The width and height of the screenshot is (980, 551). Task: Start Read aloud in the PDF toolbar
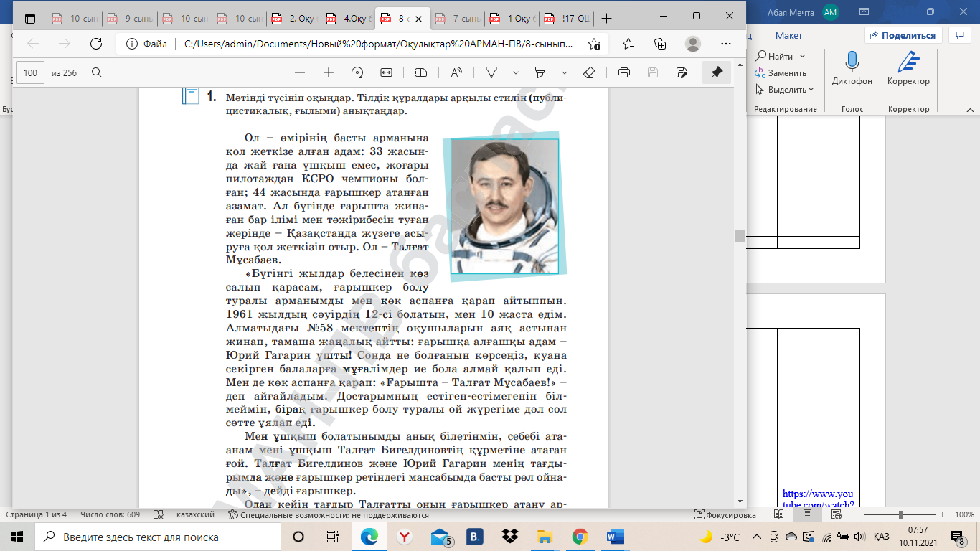456,72
